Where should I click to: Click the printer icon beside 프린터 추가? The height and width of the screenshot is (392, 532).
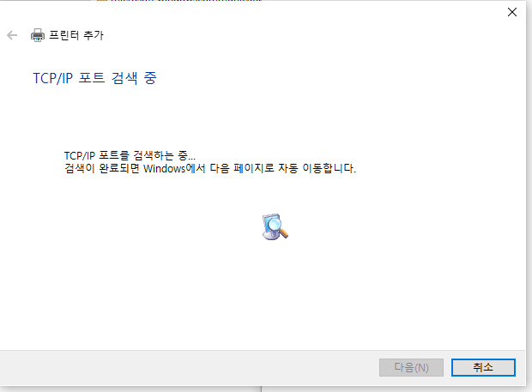pos(37,35)
